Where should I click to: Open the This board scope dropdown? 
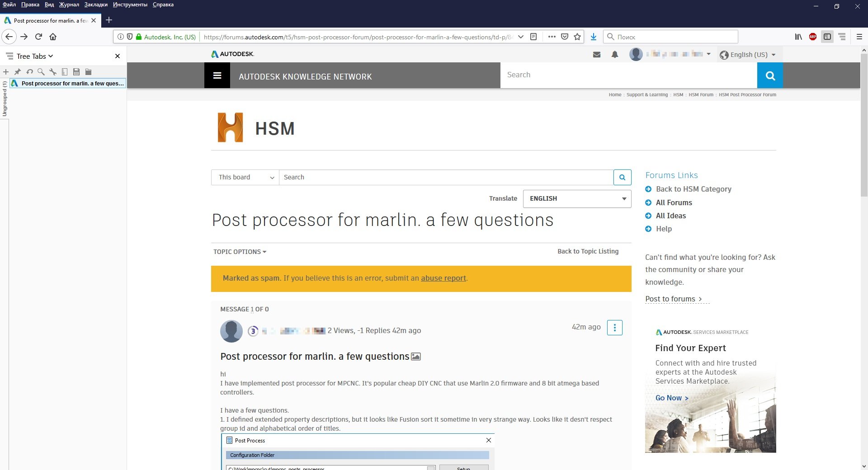click(x=245, y=178)
